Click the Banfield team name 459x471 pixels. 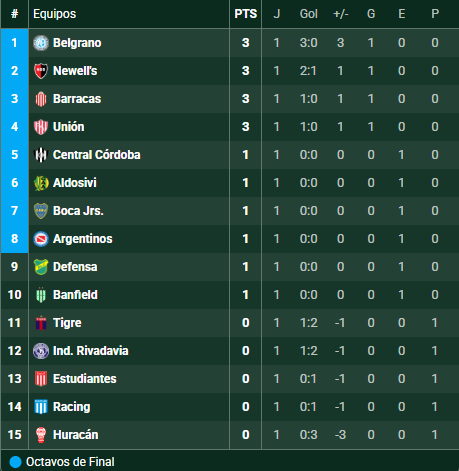point(75,295)
